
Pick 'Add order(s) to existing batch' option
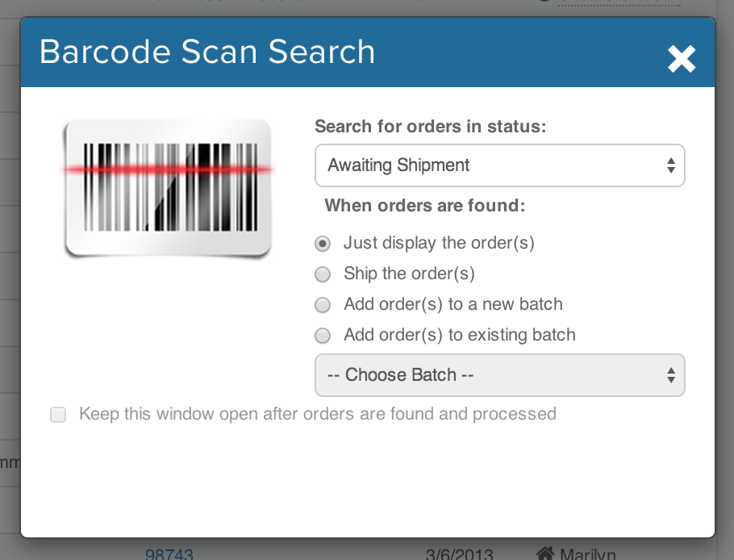click(x=323, y=336)
